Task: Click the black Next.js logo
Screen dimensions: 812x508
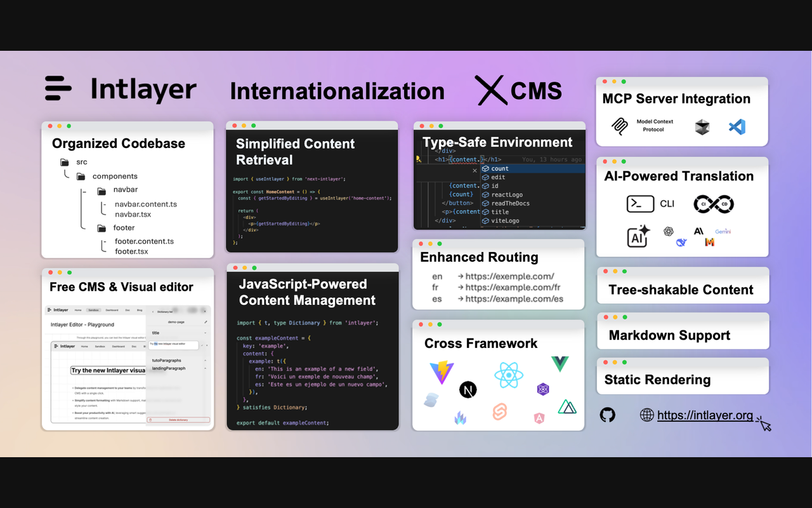Action: click(468, 389)
